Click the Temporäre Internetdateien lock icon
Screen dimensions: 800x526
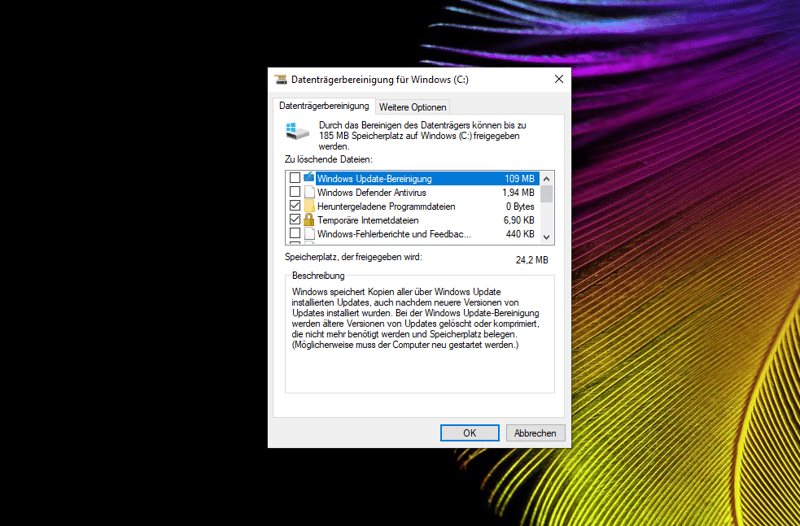309,220
